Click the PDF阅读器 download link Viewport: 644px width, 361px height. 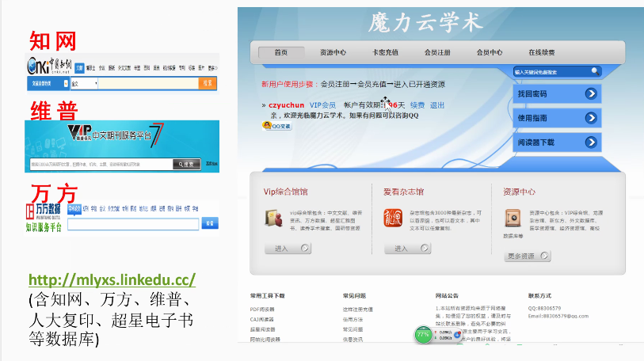point(262,310)
